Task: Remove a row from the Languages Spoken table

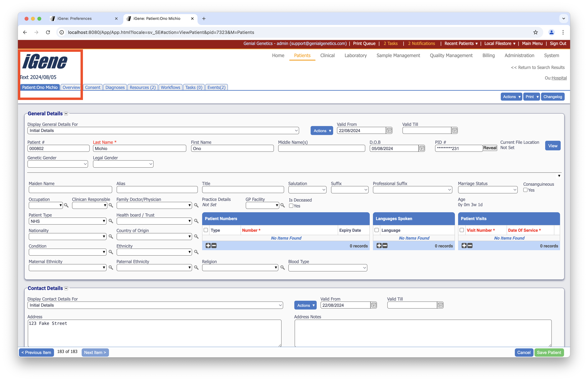Action: coord(385,246)
